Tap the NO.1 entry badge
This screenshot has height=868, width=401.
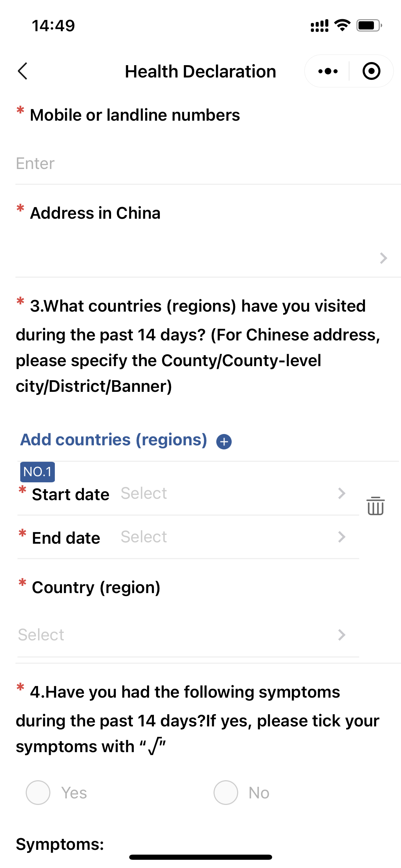pos(37,472)
